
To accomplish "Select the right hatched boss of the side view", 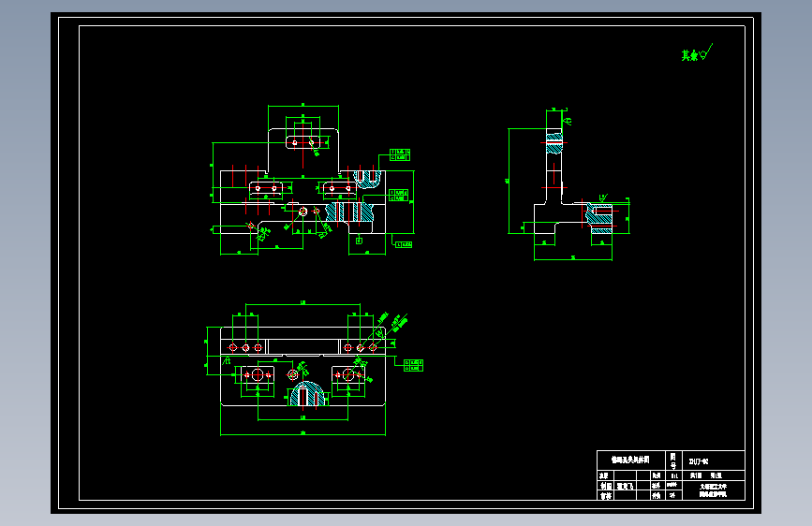I will coord(599,218).
